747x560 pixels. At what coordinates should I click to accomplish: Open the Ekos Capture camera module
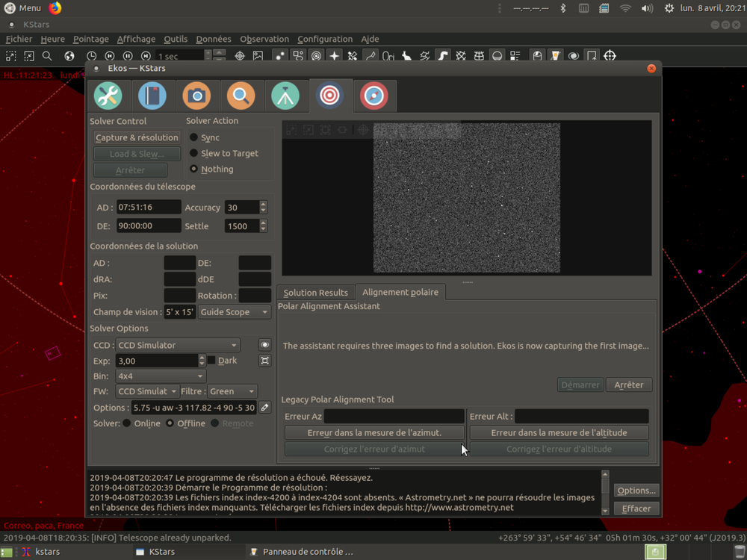(x=196, y=96)
